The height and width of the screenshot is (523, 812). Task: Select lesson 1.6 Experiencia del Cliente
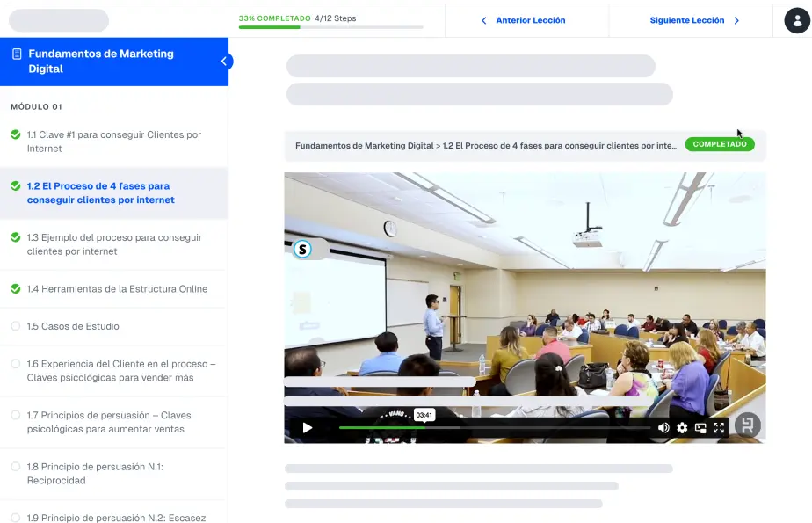tap(121, 370)
